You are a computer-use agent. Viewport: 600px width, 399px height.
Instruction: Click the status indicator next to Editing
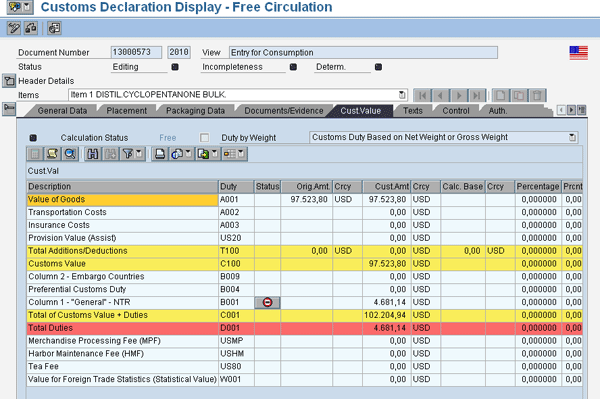[x=175, y=67]
